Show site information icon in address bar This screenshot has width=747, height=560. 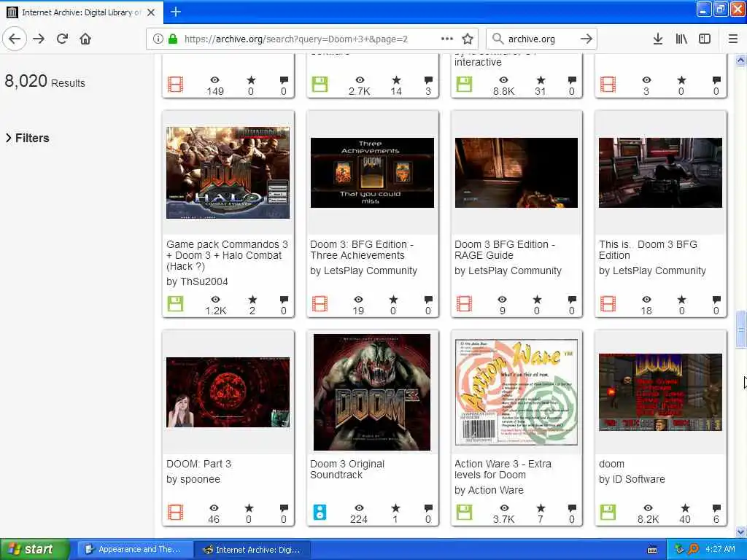158,39
